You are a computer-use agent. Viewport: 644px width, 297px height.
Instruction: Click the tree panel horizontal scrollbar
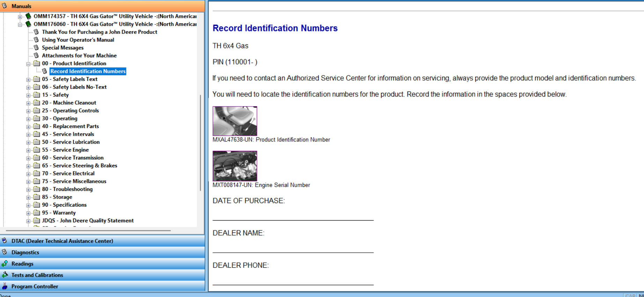tap(88, 231)
